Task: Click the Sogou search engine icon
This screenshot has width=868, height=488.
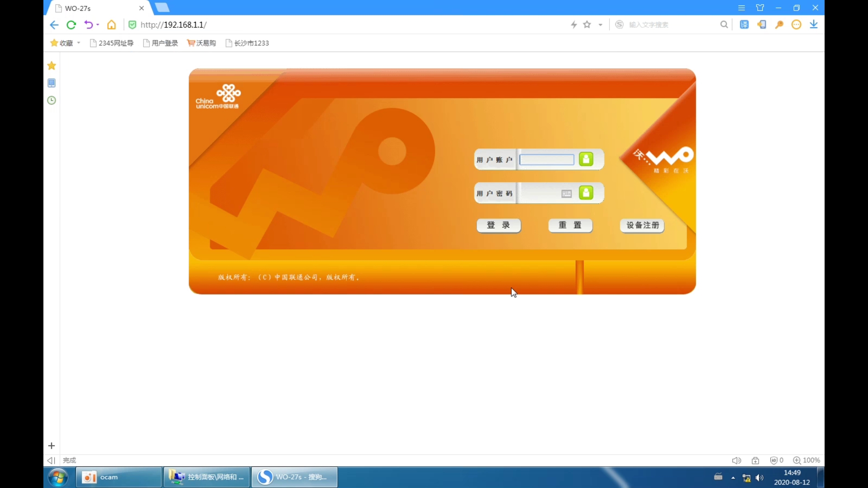Action: [620, 24]
